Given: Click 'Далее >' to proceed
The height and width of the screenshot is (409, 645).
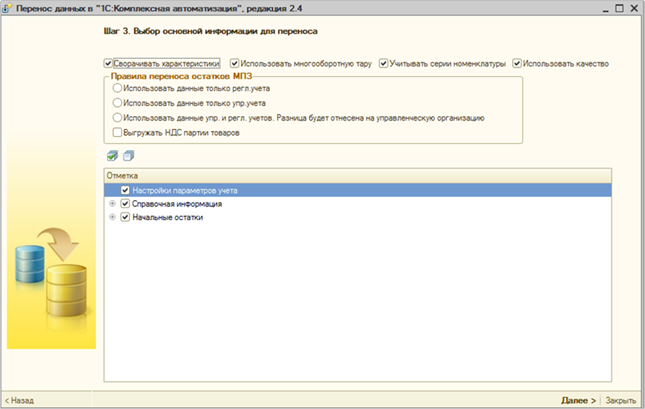Looking at the screenshot, I should (578, 399).
